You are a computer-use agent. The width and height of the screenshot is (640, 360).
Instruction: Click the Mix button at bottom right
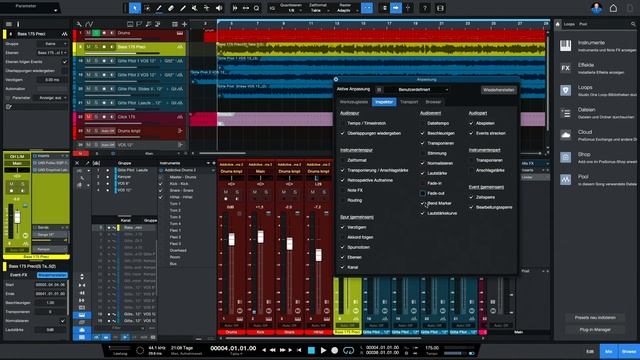click(609, 351)
